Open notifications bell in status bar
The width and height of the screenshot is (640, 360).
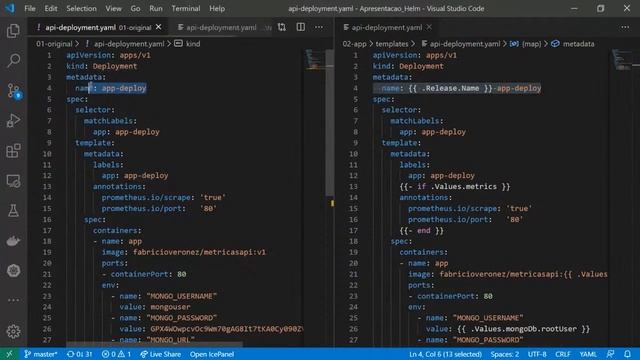coord(628,354)
